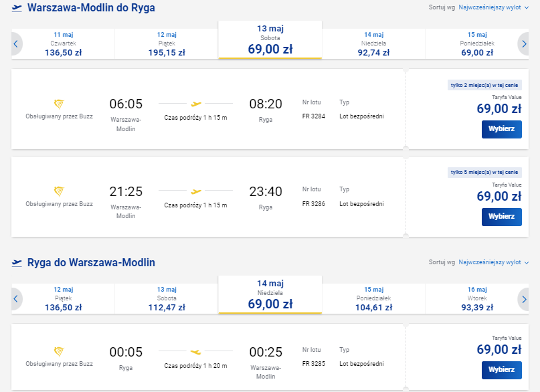The height and width of the screenshot is (392, 540).
Task: Click 'Czas podróży 1 h 20 m' text
Action: (x=195, y=366)
